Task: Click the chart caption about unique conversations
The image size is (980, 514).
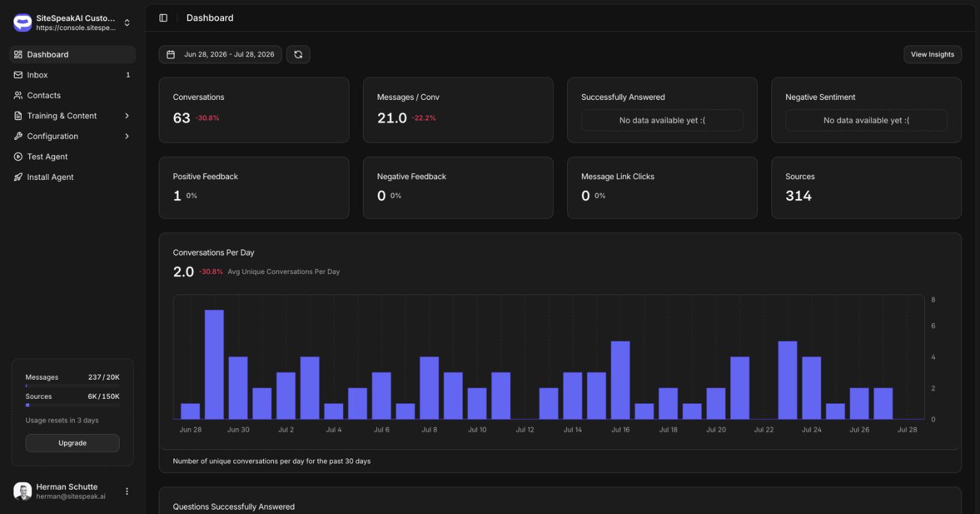Action: (x=271, y=461)
